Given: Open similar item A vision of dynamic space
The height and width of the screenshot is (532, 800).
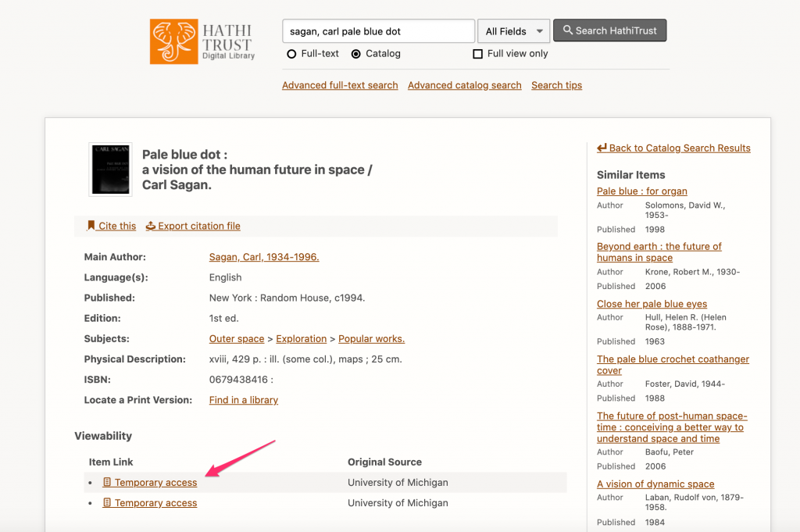Looking at the screenshot, I should click(655, 484).
